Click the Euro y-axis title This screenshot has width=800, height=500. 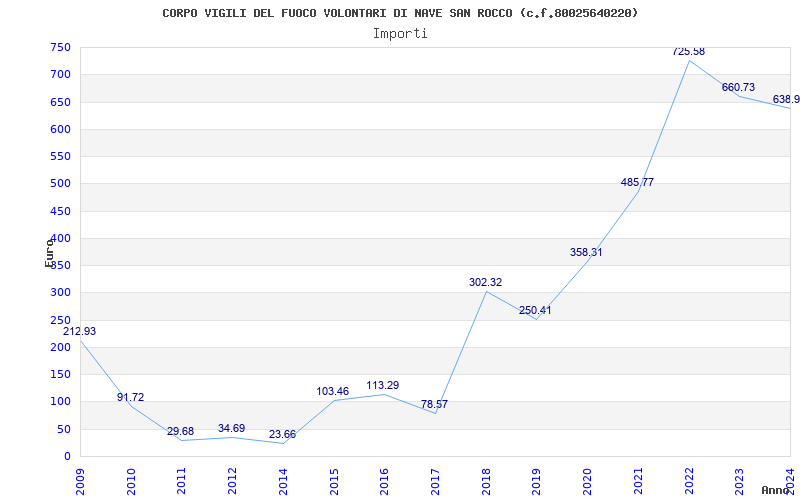click(x=49, y=253)
